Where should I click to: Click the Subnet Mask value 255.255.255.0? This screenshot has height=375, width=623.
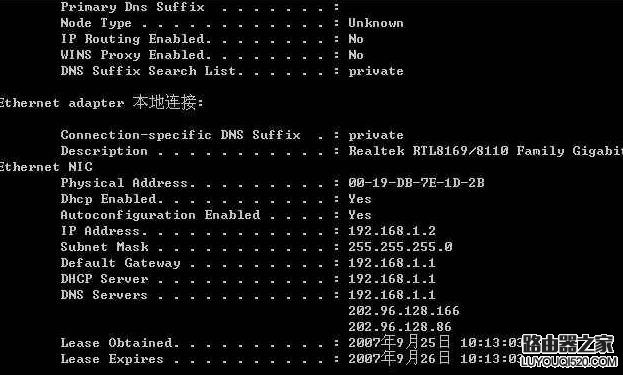tap(400, 247)
